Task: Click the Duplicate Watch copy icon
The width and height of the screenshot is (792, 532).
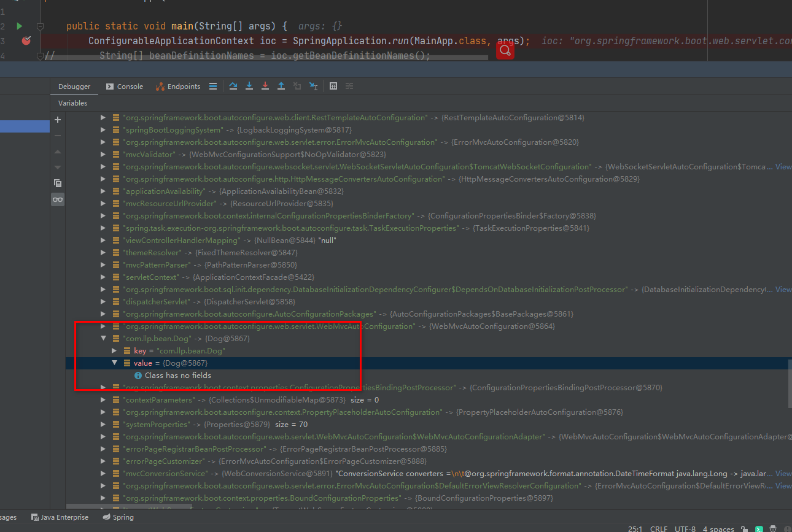Action: tap(58, 183)
